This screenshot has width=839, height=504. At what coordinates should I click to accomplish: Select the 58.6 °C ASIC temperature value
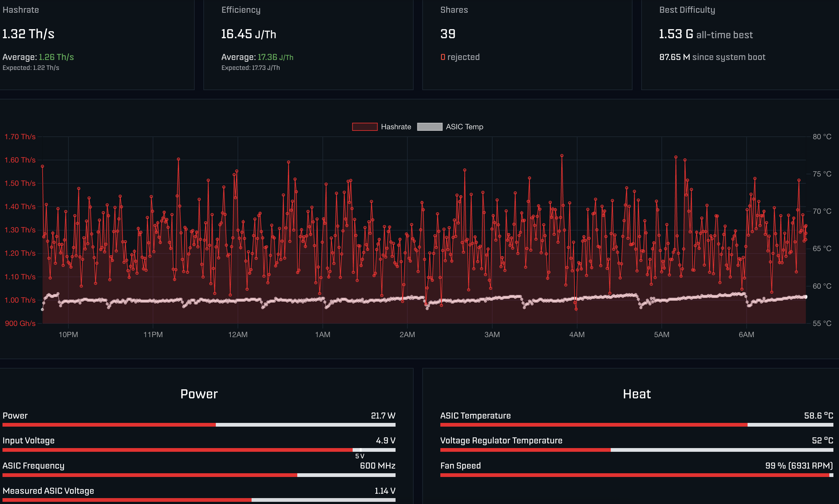click(818, 416)
